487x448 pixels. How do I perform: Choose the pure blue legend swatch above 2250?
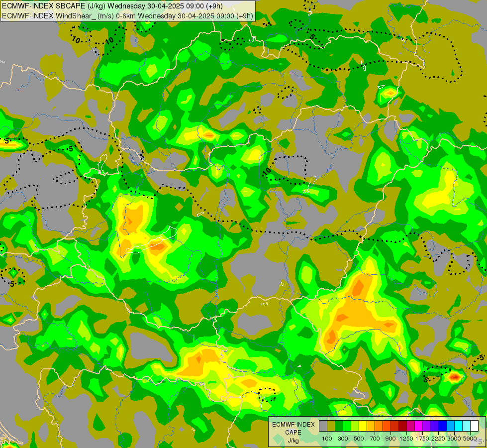pos(443,426)
